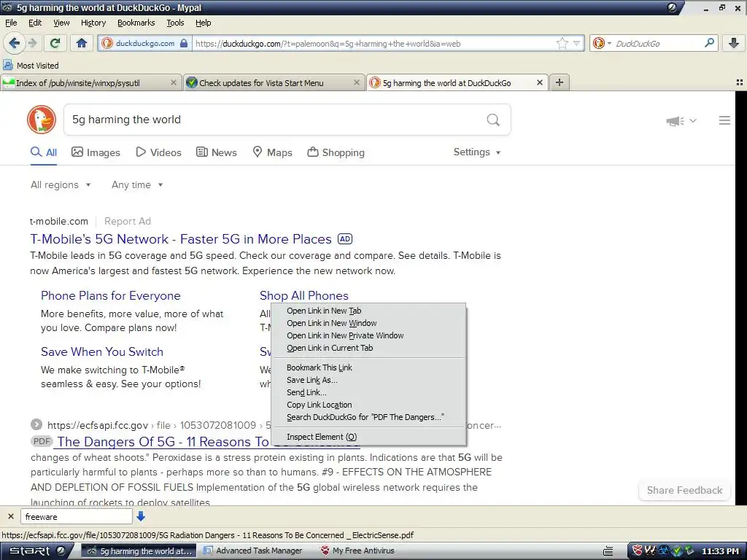
Task: Open the search engine selector dropdown
Action: click(602, 43)
